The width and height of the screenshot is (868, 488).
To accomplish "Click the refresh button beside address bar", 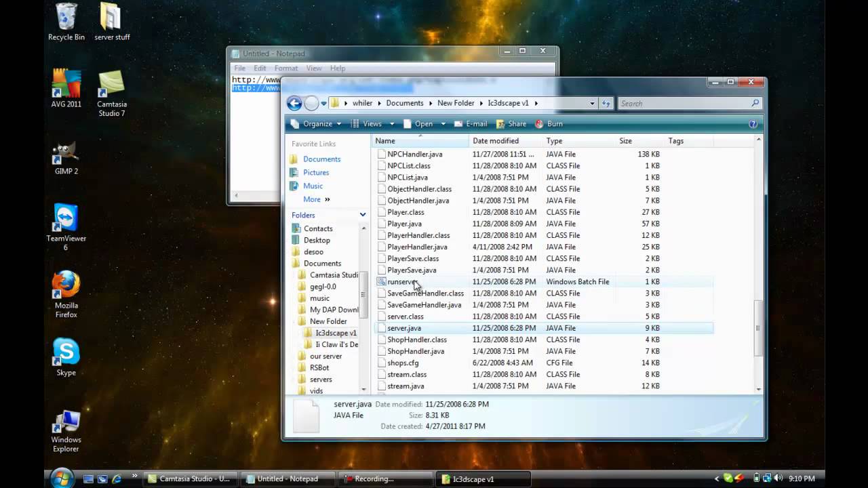I will 606,103.
